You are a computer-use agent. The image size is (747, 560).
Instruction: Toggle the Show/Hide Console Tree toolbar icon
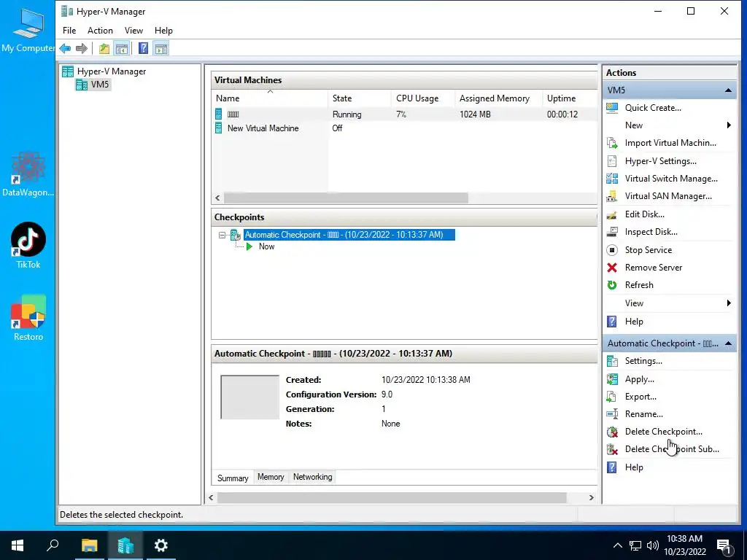pos(122,48)
